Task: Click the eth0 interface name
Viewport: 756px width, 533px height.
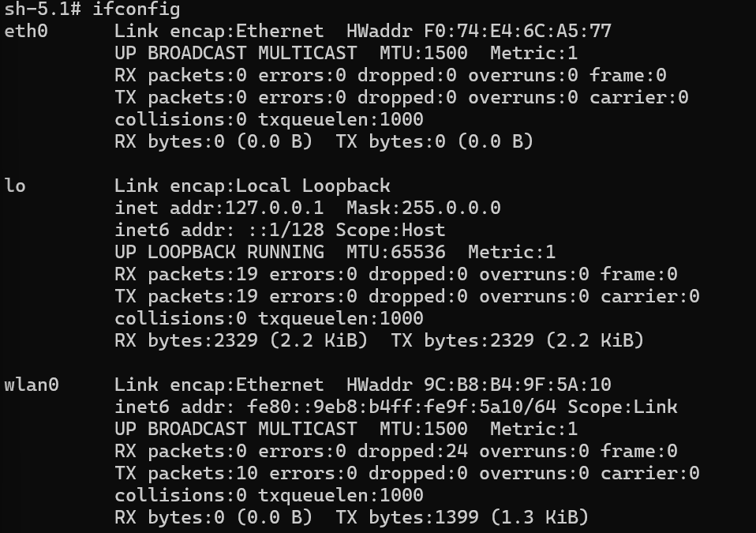Action: (x=26, y=32)
